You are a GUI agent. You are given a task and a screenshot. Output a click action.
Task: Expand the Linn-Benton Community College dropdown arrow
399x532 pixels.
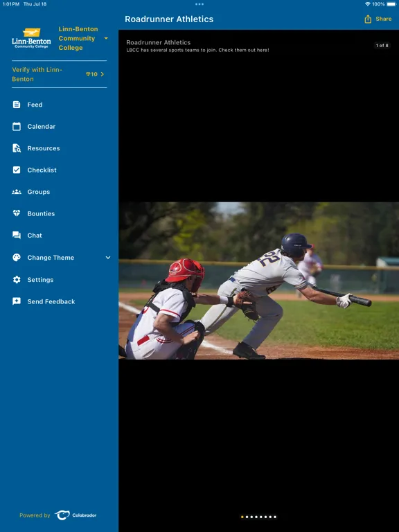point(106,38)
